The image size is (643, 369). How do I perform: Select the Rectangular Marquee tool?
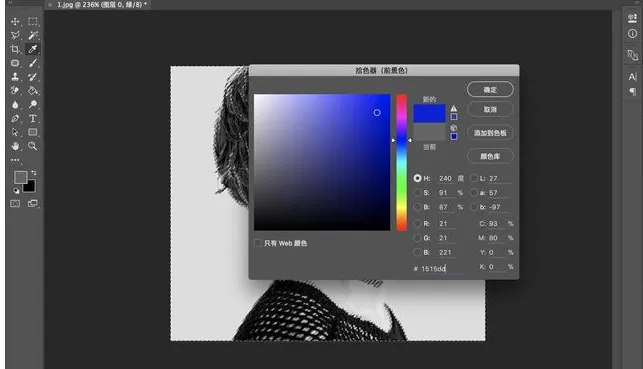[33, 21]
